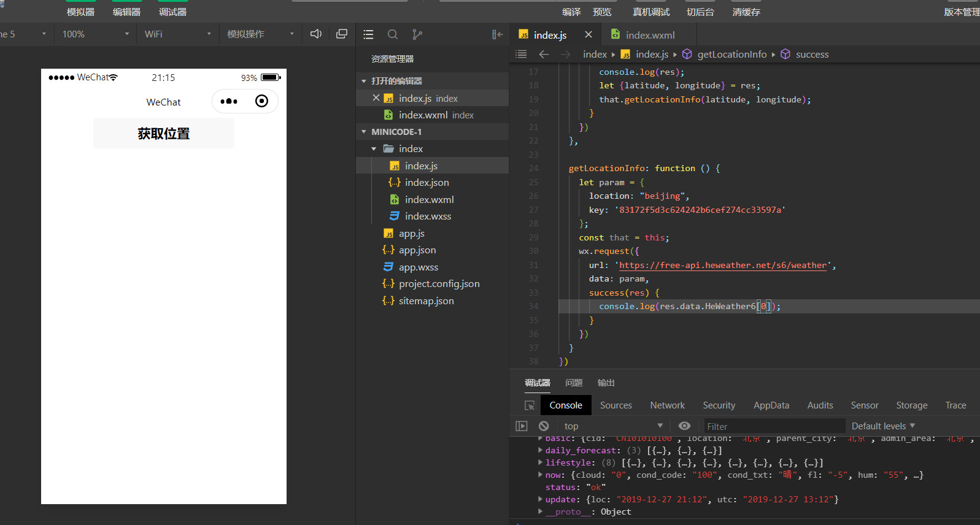
Task: Open the file list outline icon
Action: (368, 35)
